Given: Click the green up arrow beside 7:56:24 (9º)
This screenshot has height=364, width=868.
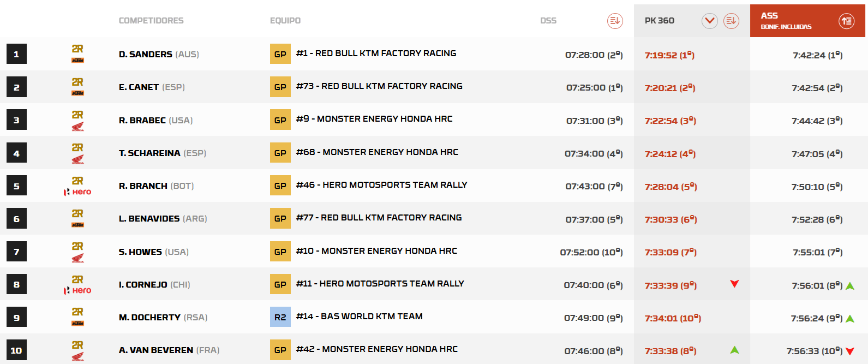Looking at the screenshot, I should tap(850, 319).
